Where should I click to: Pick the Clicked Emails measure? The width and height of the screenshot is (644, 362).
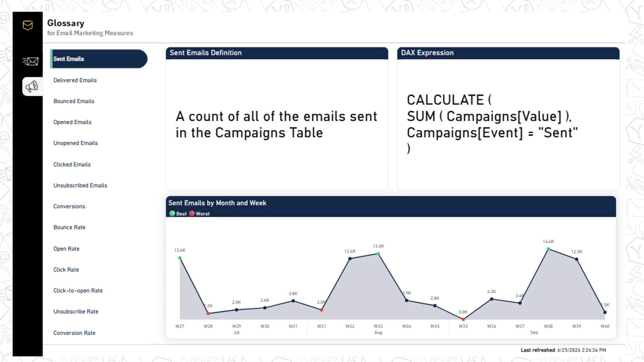click(72, 165)
